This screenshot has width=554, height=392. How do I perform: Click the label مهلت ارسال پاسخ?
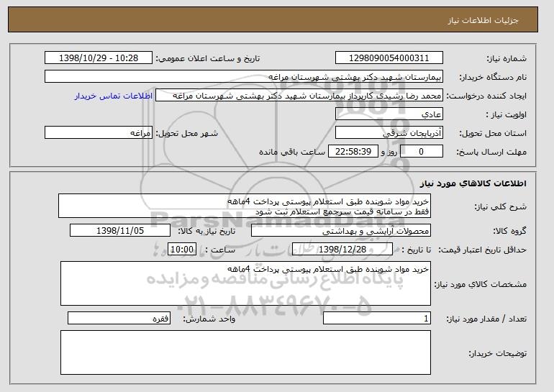click(491, 152)
